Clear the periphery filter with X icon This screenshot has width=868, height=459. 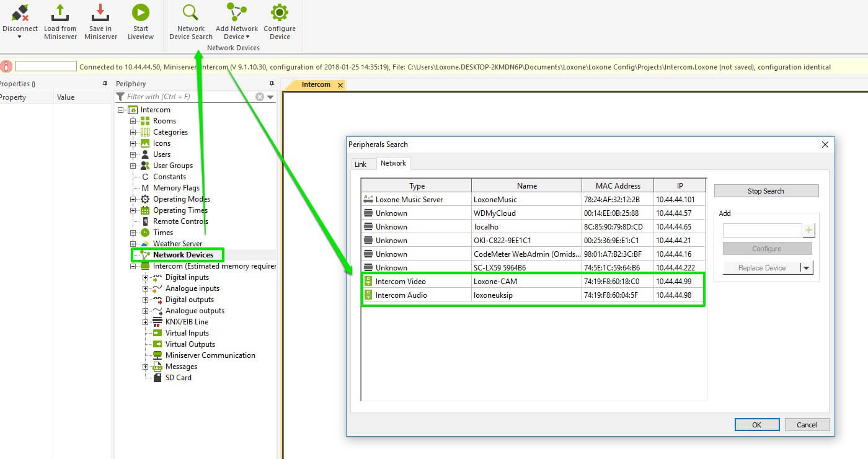[x=260, y=97]
